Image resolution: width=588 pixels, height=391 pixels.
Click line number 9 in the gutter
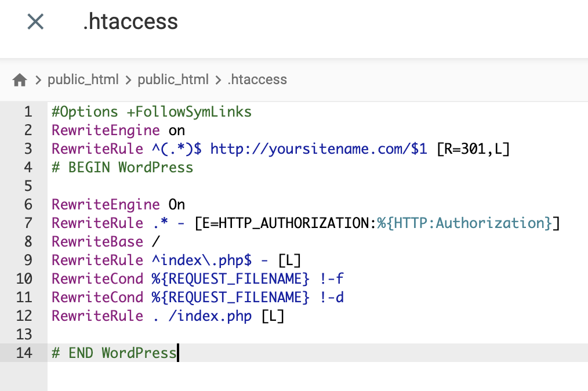click(x=28, y=260)
